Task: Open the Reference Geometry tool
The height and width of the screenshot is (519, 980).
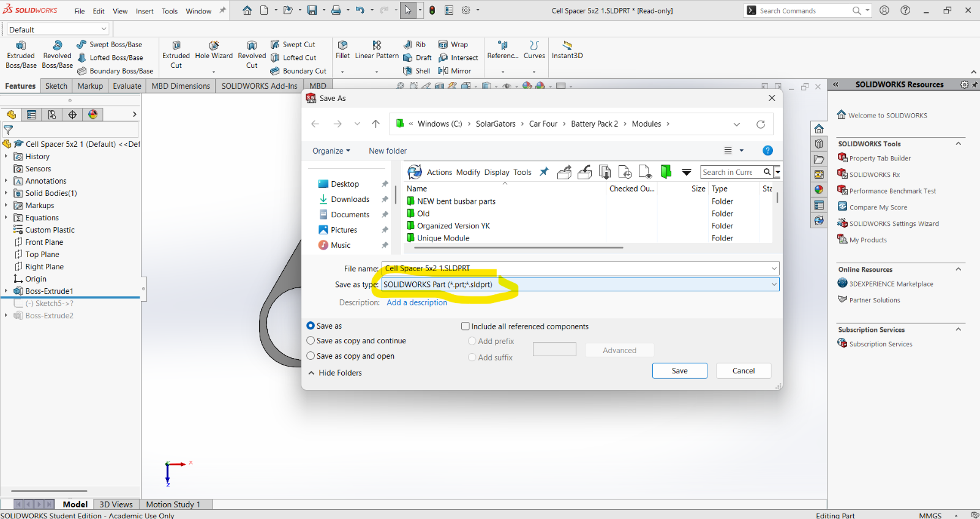Action: 503,51
